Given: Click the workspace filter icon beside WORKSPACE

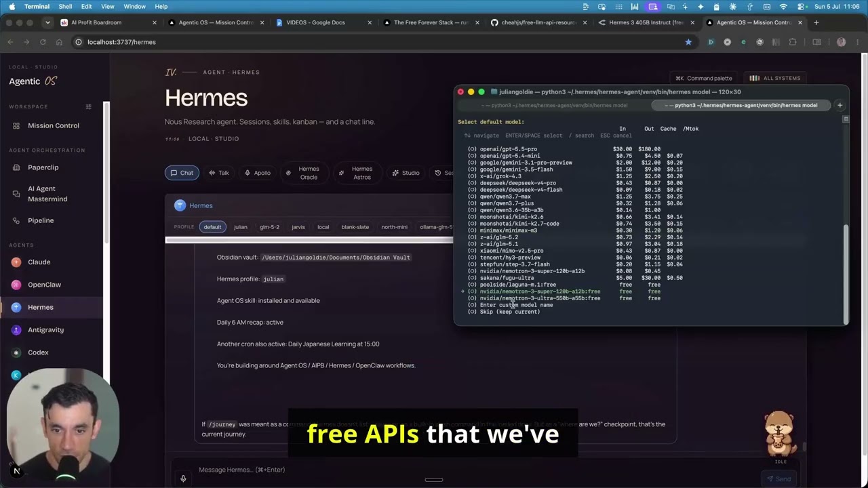Looking at the screenshot, I should tap(88, 107).
